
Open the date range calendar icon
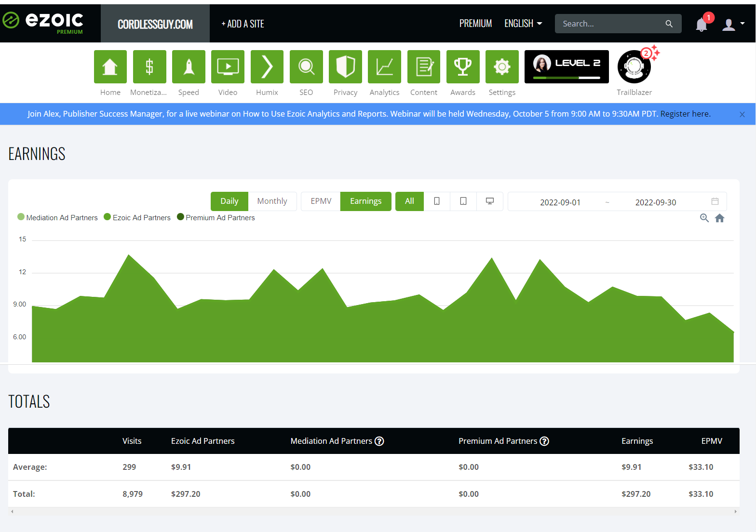715,201
